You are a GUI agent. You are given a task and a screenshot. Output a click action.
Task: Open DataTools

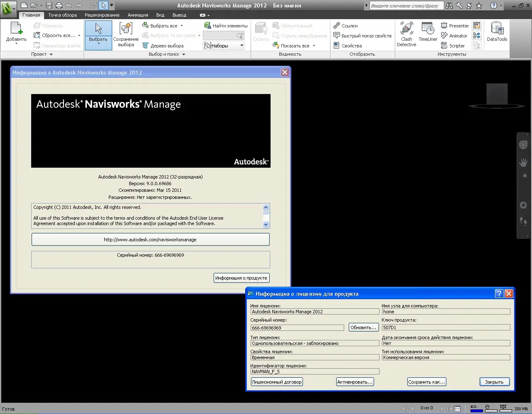[x=497, y=32]
